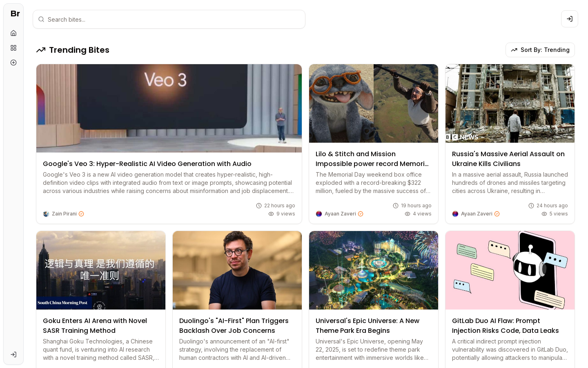
Task: Focus the Search bites input field
Action: [x=169, y=19]
